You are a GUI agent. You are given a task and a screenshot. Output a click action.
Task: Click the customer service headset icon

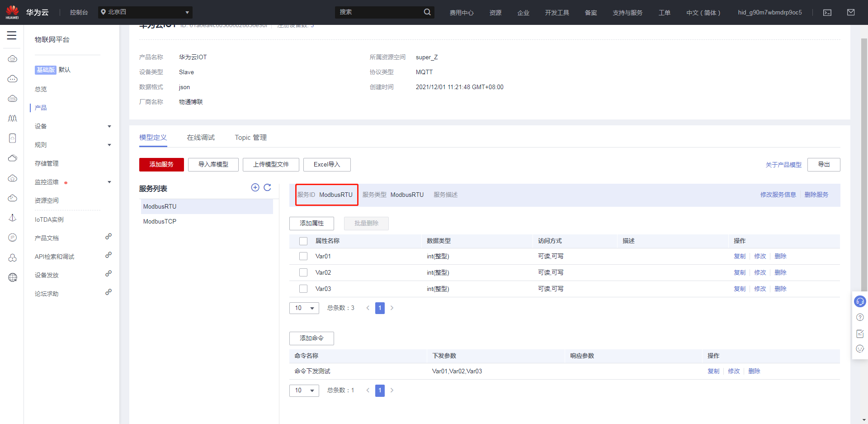(x=859, y=301)
